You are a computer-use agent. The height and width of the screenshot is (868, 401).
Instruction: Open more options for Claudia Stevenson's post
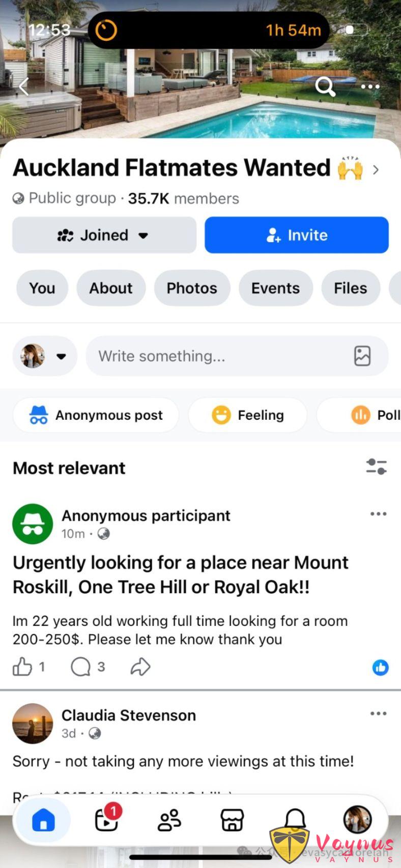tap(378, 714)
